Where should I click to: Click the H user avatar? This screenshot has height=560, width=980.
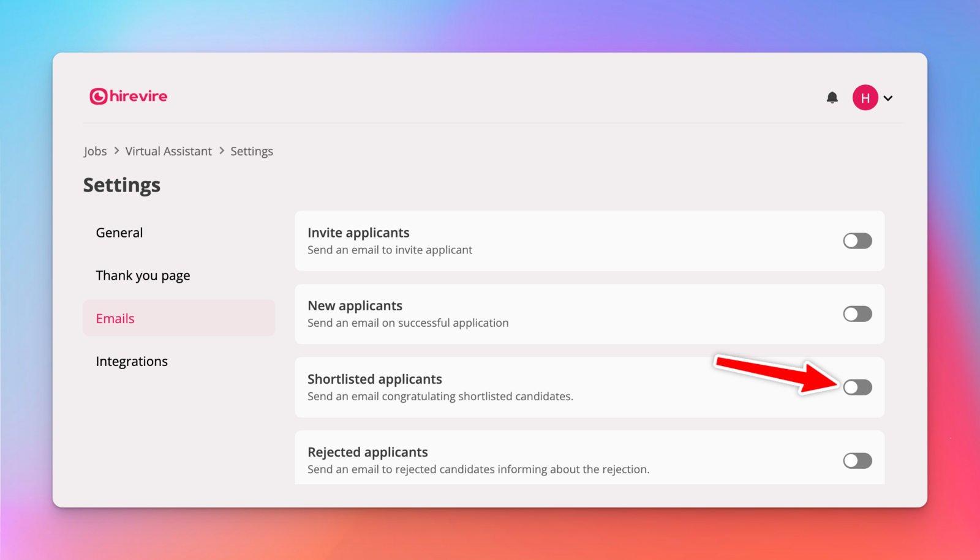[x=865, y=98]
